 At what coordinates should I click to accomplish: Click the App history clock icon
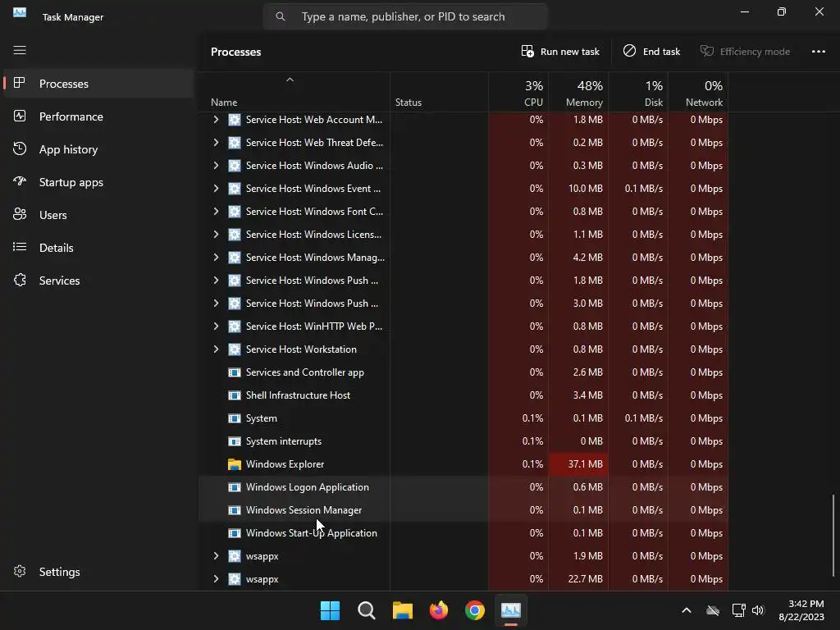point(20,149)
